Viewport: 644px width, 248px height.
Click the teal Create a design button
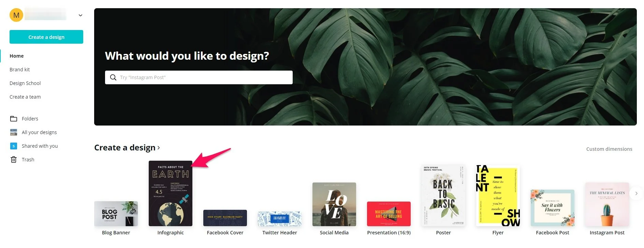(46, 37)
